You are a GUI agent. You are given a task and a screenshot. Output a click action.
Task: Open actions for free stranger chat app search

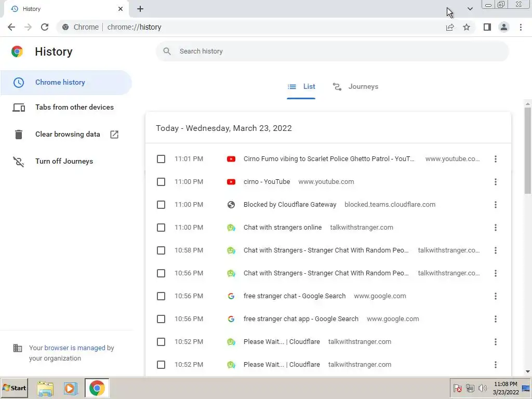[x=495, y=319]
